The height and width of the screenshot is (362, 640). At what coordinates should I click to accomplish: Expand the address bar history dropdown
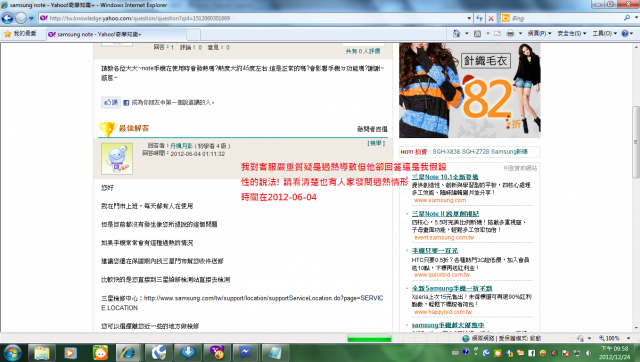click(469, 18)
